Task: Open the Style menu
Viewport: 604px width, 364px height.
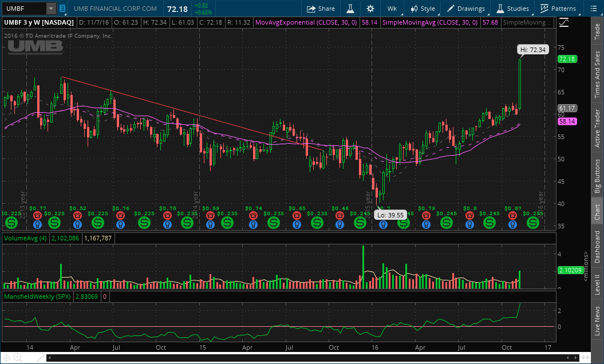Action: pos(422,9)
